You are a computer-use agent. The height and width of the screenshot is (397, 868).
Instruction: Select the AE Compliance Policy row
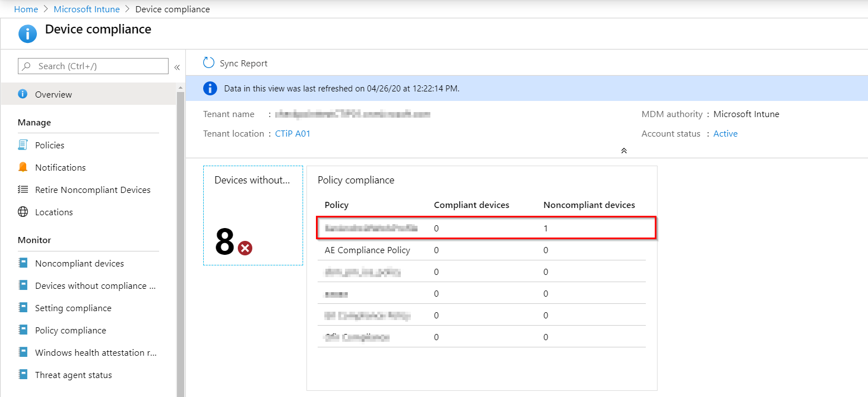point(367,250)
